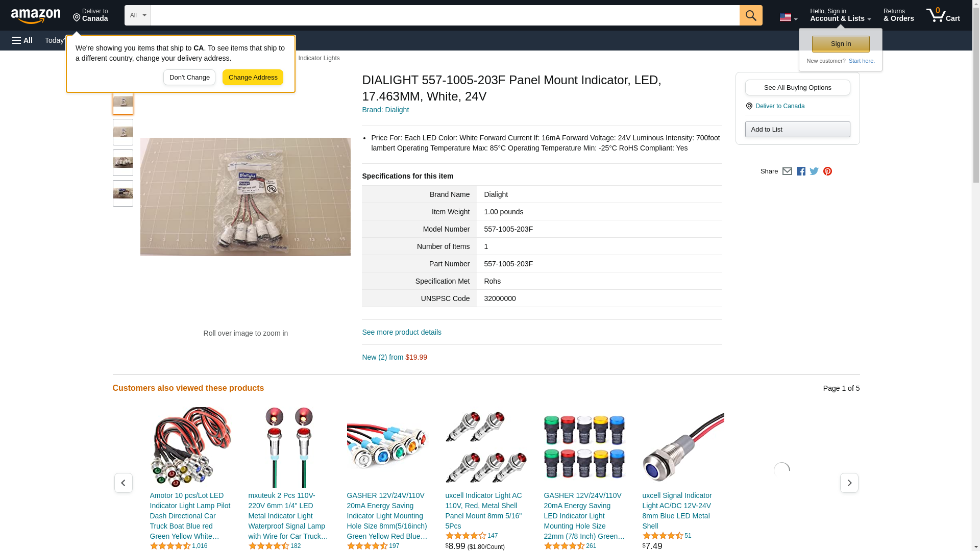The width and height of the screenshot is (980, 551).
Task: Click See more product details link
Action: pyautogui.click(x=401, y=332)
